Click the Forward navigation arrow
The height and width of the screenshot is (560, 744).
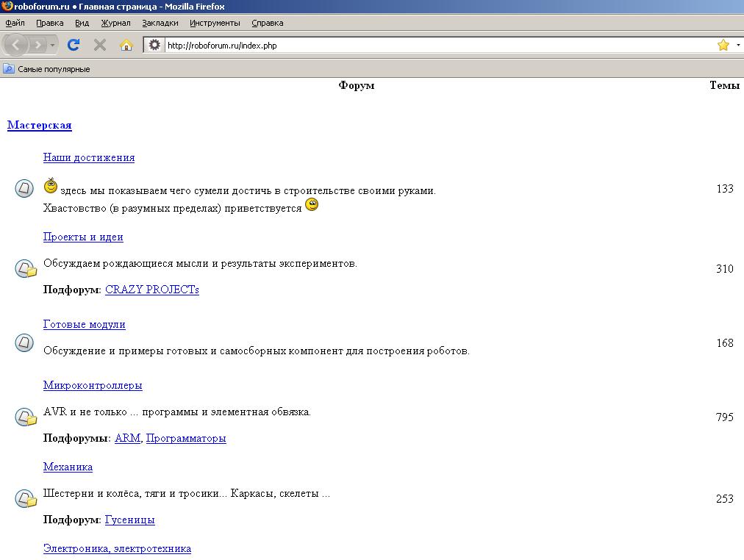[38, 45]
